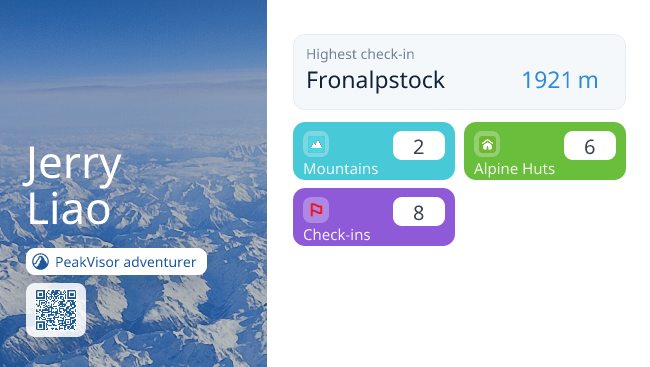This screenshot has height=367, width=650.
Task: Select the Fronalpstock peak name
Action: click(x=376, y=80)
